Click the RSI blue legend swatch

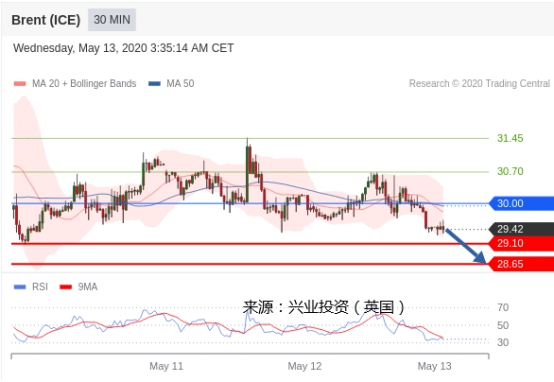click(20, 287)
